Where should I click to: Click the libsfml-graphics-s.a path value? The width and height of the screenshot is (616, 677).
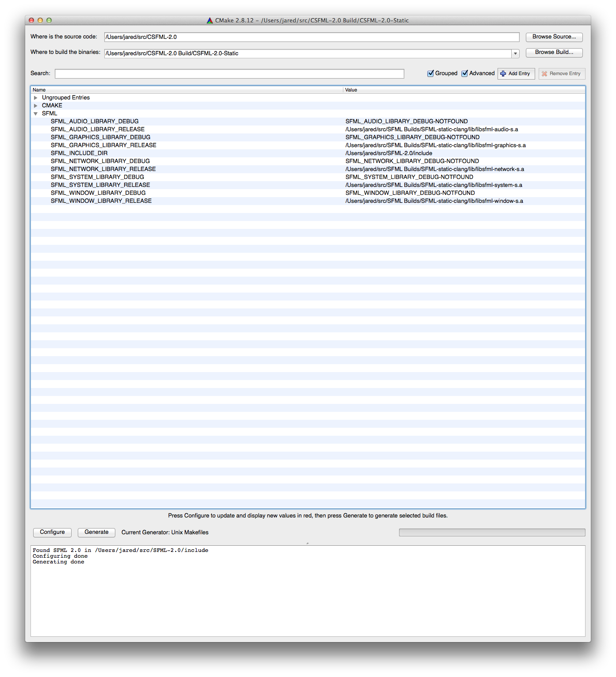click(436, 145)
